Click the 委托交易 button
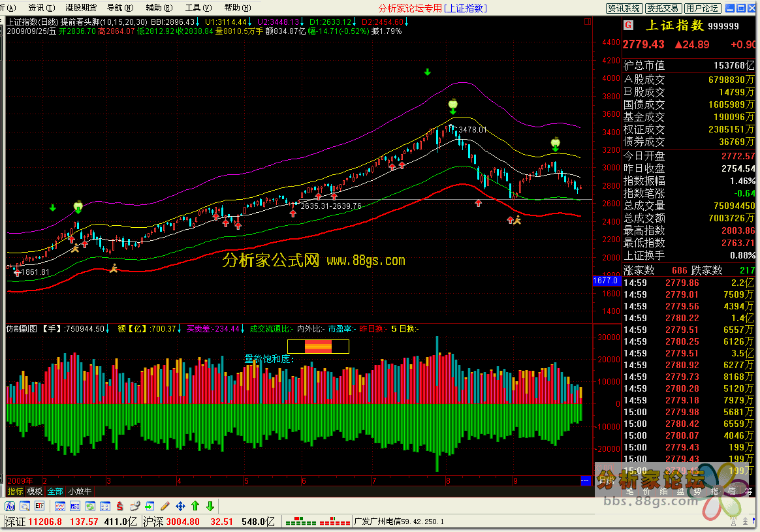Screen dimensions: 760x532 [663, 8]
